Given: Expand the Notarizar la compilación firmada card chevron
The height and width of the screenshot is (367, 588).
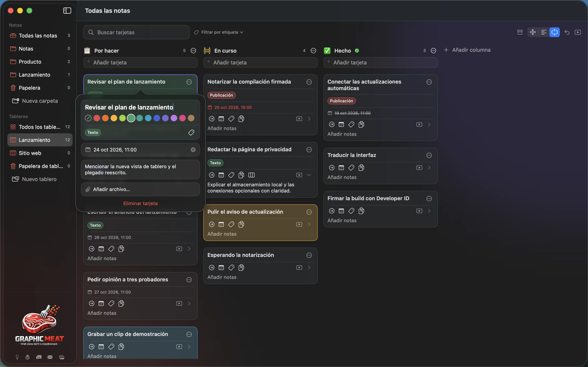Looking at the screenshot, I should 309,119.
